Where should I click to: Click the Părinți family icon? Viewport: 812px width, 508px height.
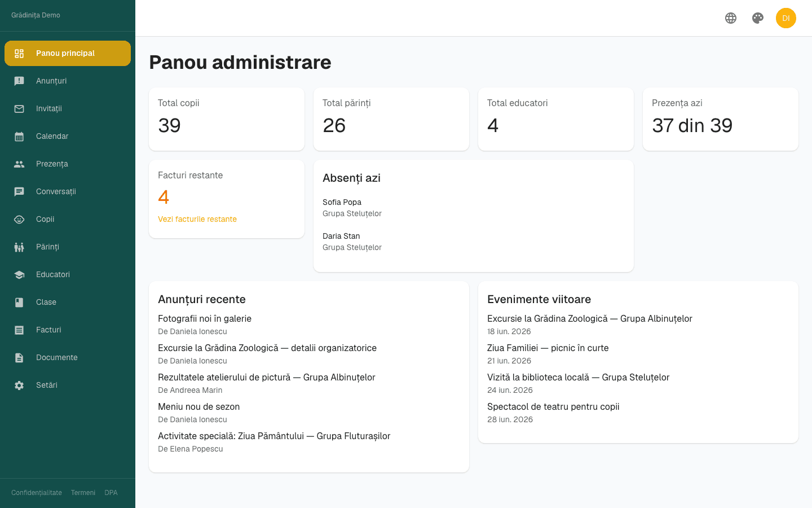19,247
